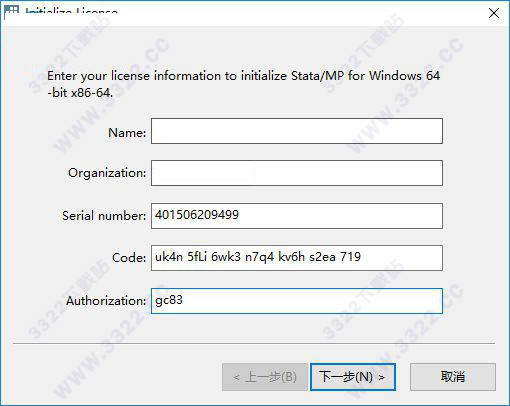The width and height of the screenshot is (510, 406).
Task: Click the 'Organization:' label
Action: pos(107,173)
